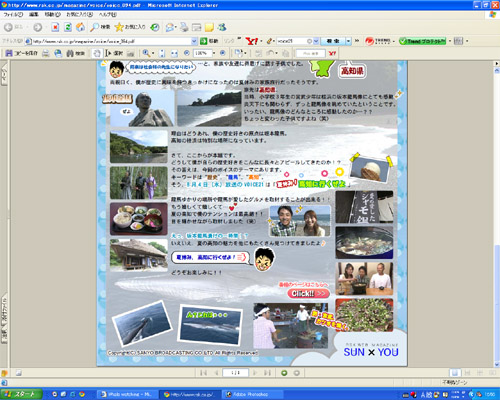The image size is (500, 400).
Task: Go to next page button
Action: click(x=255, y=373)
